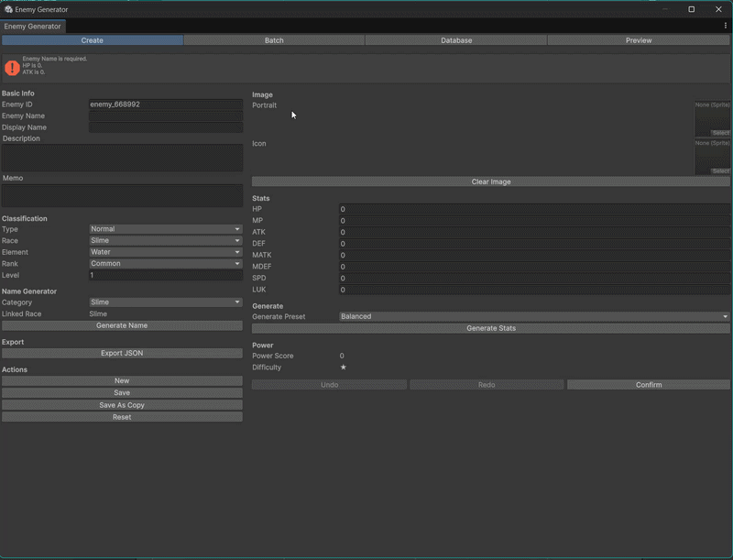The height and width of the screenshot is (560, 733).
Task: Click the Save button
Action: click(x=122, y=392)
